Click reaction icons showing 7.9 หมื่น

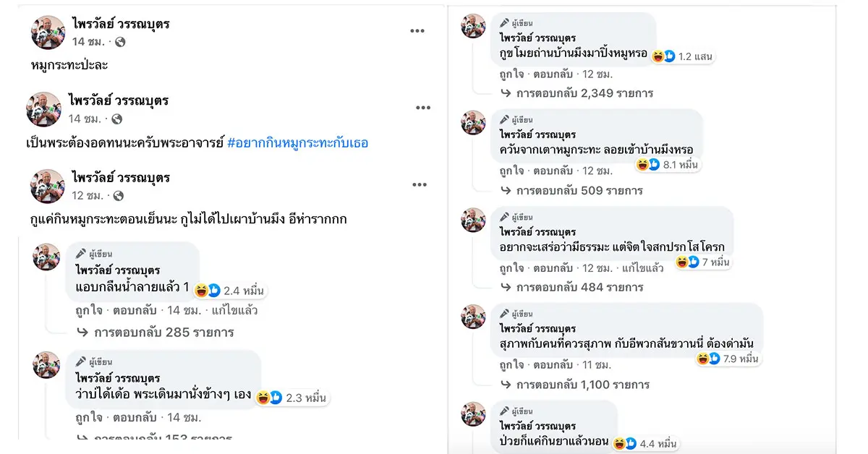708,359
